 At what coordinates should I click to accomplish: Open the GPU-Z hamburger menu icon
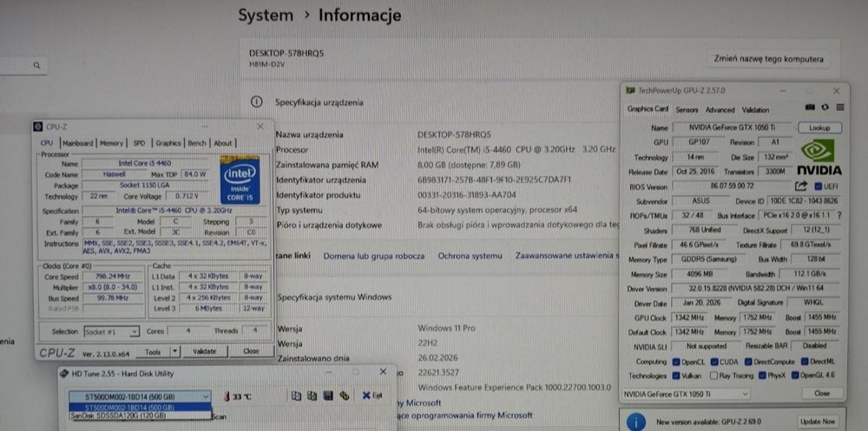coord(839,108)
